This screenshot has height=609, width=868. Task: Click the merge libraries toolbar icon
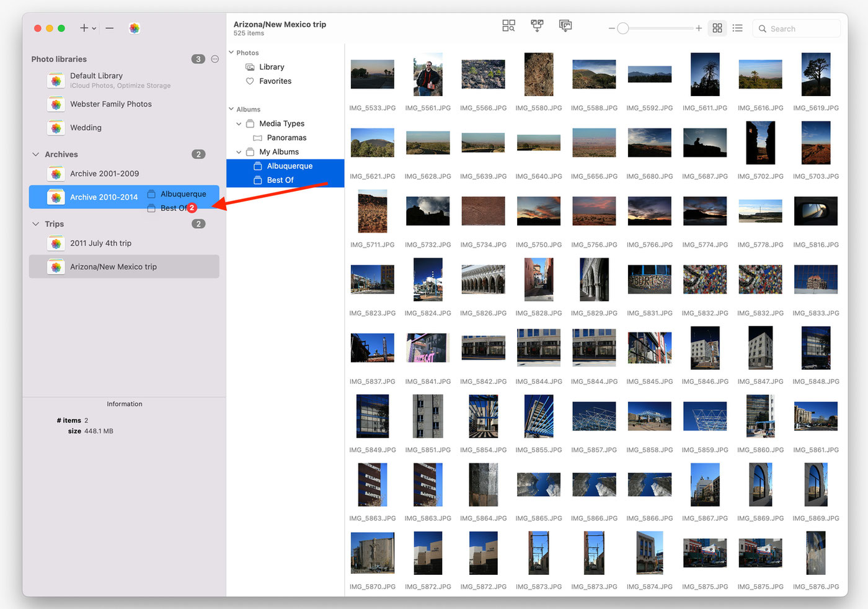(537, 26)
